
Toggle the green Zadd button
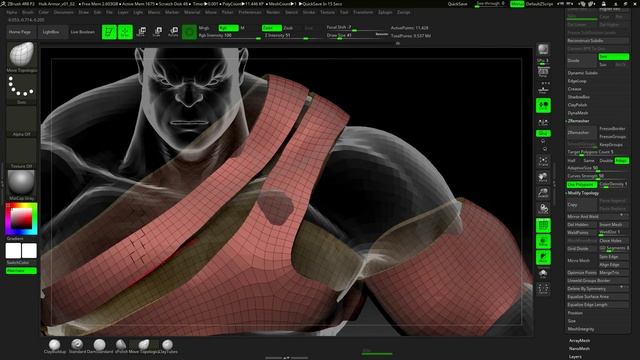[x=271, y=28]
